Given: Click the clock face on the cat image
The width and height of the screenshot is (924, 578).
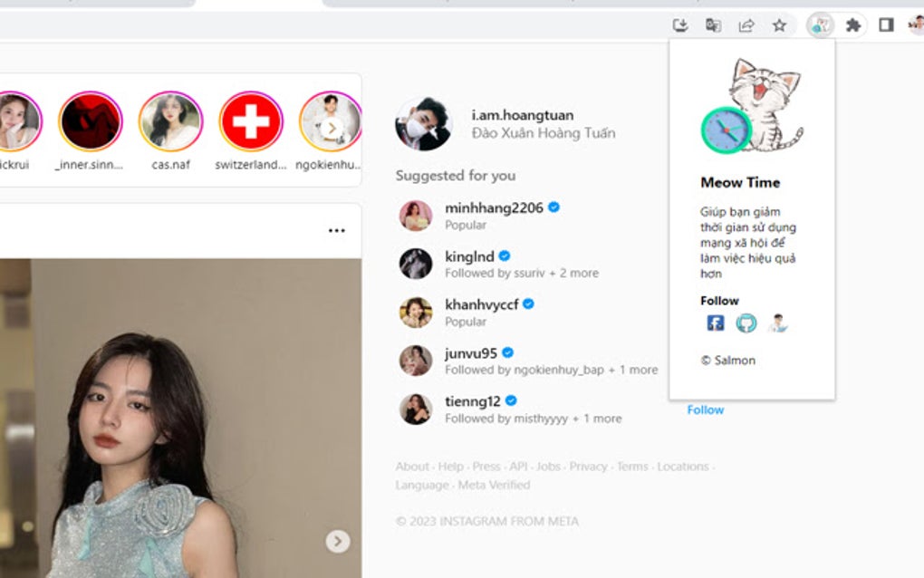Looking at the screenshot, I should click(x=726, y=130).
